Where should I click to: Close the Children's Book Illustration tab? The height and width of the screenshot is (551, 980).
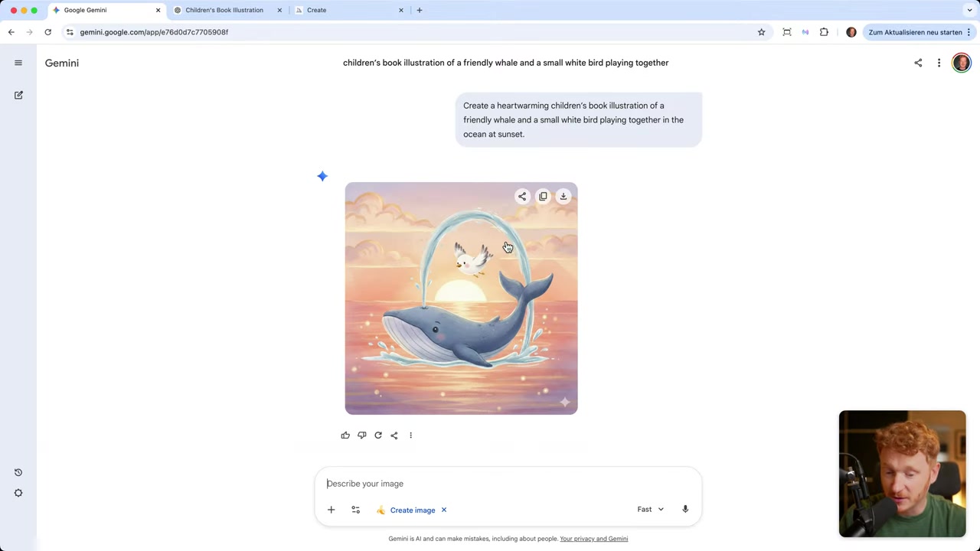coord(279,10)
